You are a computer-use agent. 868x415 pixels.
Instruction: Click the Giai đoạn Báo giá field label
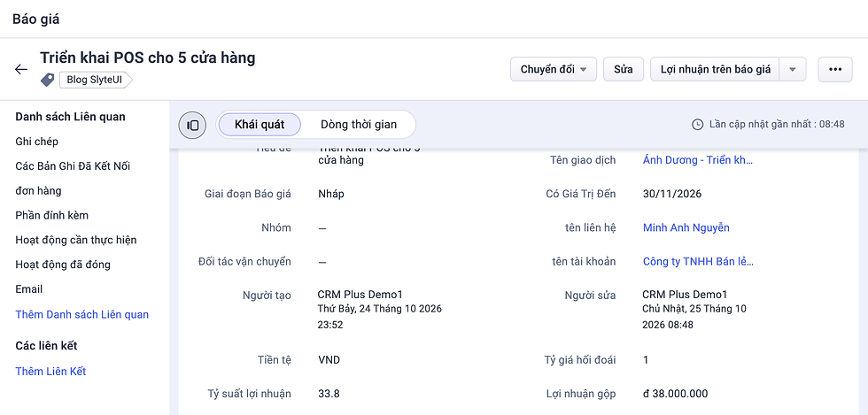247,194
